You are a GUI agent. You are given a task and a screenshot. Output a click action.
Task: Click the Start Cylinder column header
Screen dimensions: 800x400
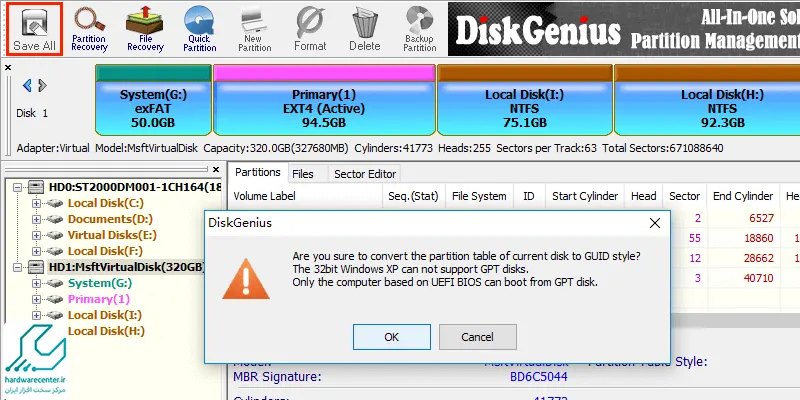click(x=585, y=196)
